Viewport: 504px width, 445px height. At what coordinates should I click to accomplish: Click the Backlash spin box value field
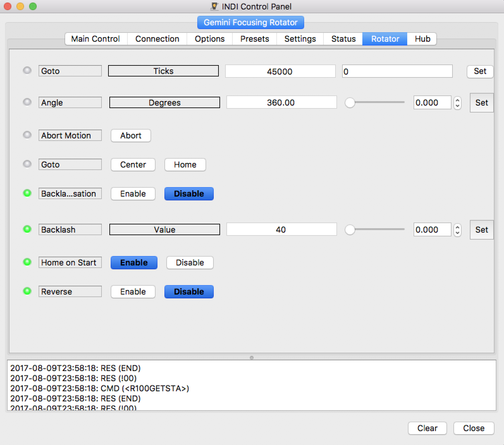click(x=432, y=230)
